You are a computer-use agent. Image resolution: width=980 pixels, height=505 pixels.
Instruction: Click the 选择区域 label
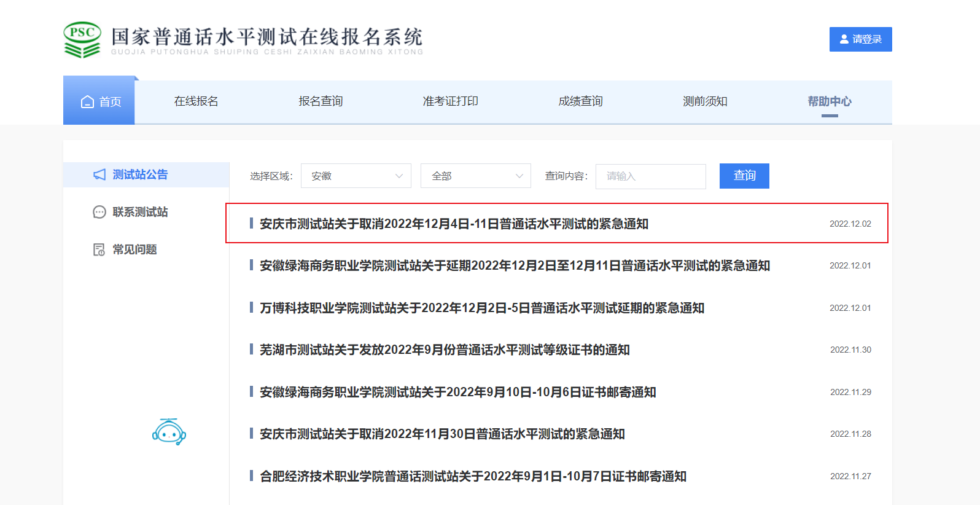[x=271, y=176]
